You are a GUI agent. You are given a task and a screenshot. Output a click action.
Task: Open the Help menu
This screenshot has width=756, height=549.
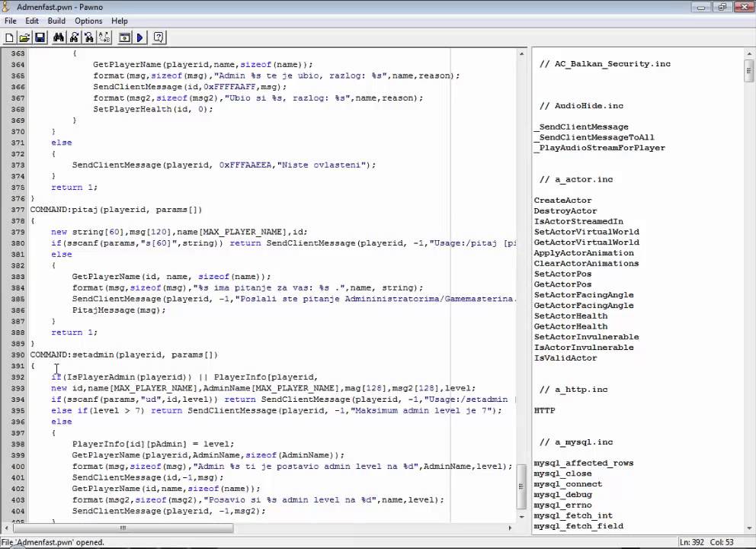pos(120,21)
